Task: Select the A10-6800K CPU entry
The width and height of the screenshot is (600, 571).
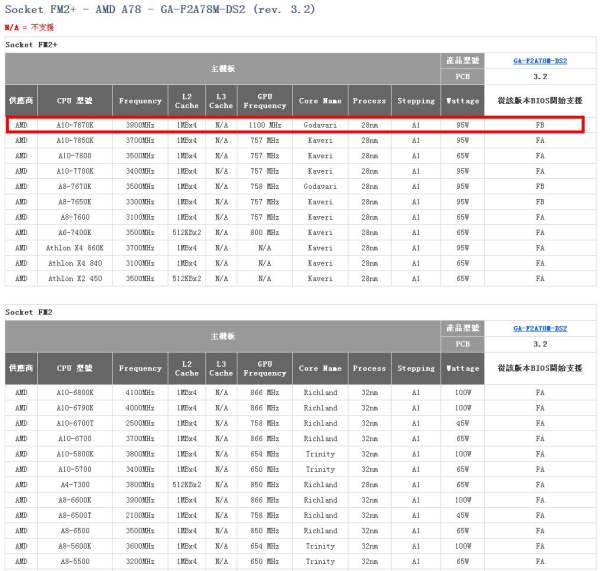Action: (x=75, y=393)
